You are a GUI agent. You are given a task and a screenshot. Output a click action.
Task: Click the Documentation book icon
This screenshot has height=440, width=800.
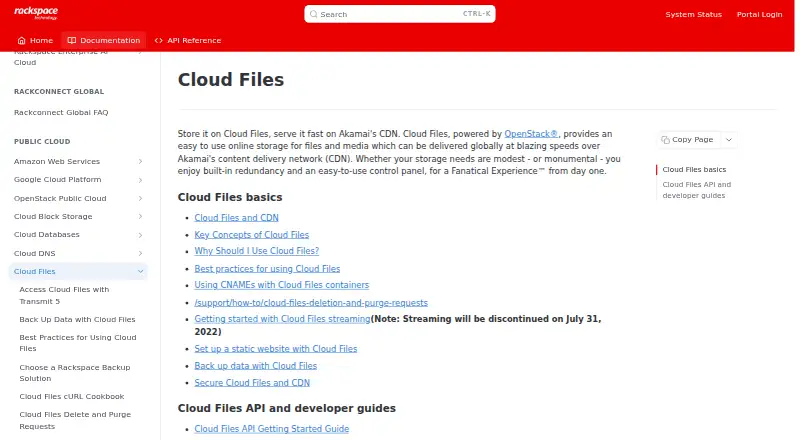click(x=72, y=40)
